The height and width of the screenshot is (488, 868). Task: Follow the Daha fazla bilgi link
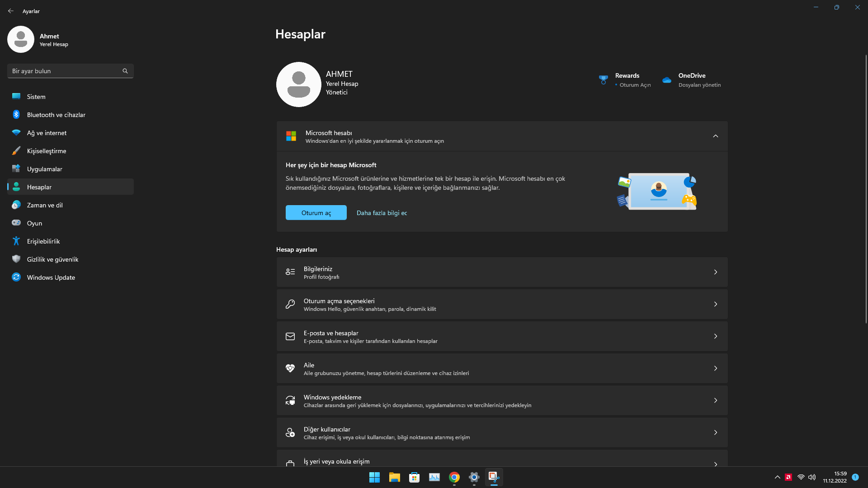tap(382, 213)
